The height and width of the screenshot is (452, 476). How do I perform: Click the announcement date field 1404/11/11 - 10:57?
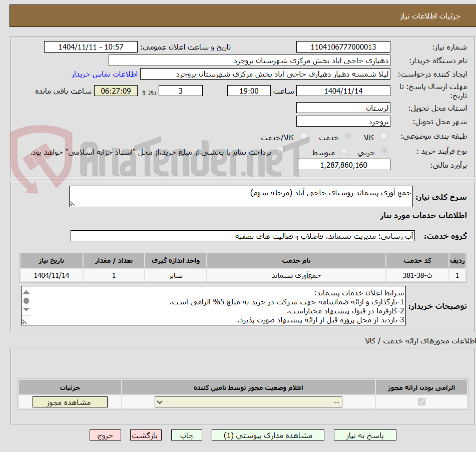coord(91,47)
